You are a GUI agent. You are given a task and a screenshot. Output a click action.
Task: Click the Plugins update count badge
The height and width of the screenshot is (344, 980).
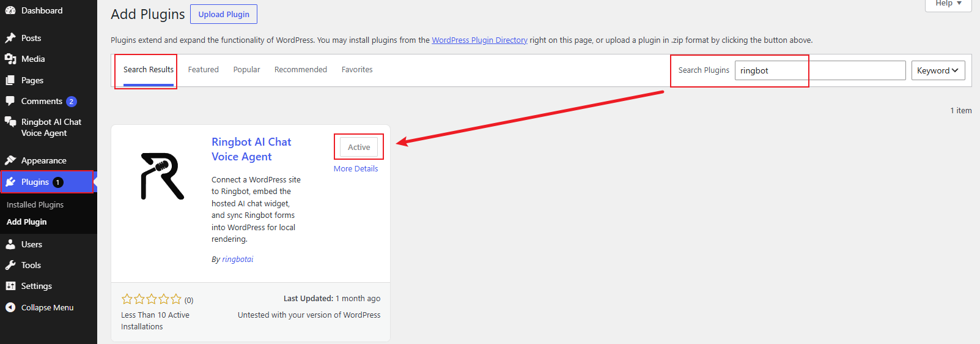[58, 182]
